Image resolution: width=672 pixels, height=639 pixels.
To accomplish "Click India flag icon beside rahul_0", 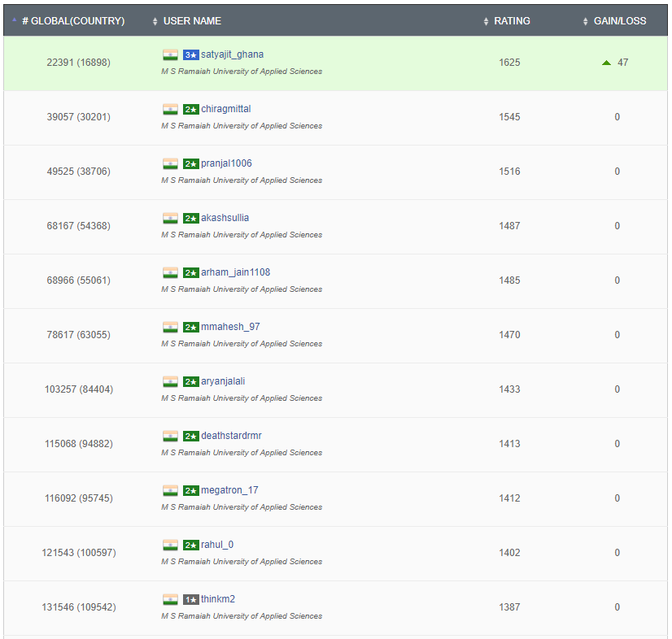I will 170,545.
